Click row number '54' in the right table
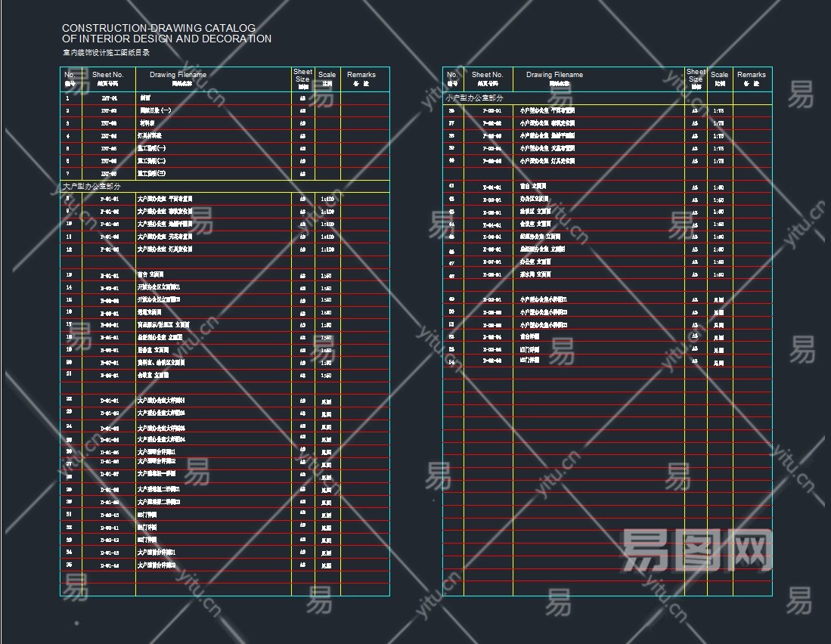The width and height of the screenshot is (831, 644). 451,362
